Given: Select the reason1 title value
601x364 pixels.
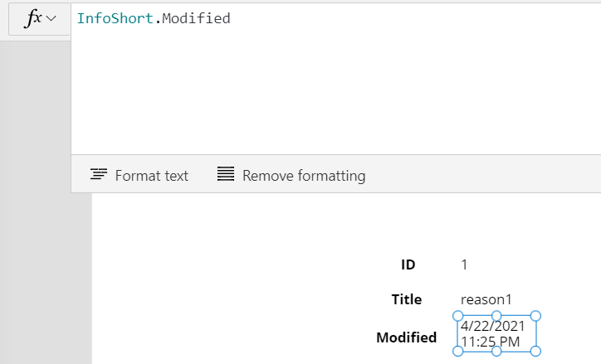Looking at the screenshot, I should click(x=486, y=299).
